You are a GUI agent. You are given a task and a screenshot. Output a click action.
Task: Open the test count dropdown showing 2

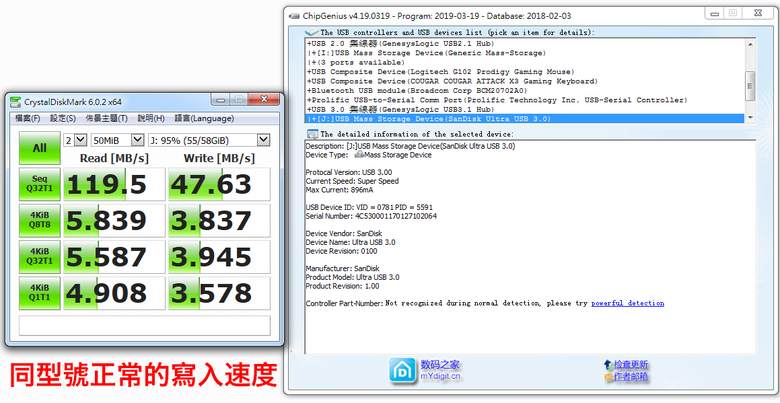[75, 140]
